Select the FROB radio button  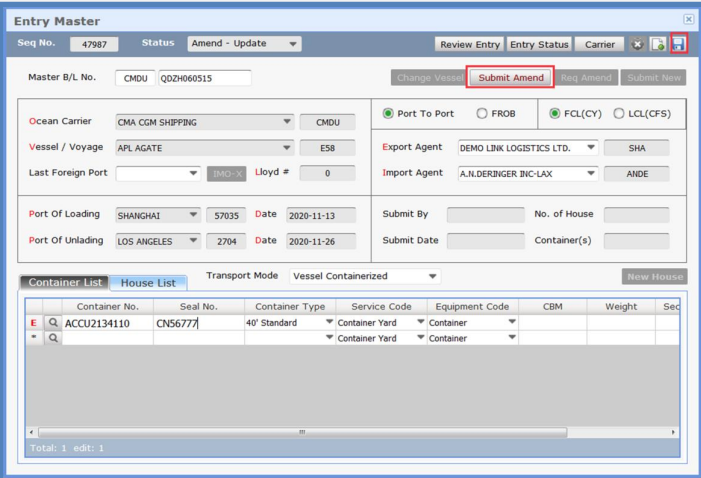point(482,114)
